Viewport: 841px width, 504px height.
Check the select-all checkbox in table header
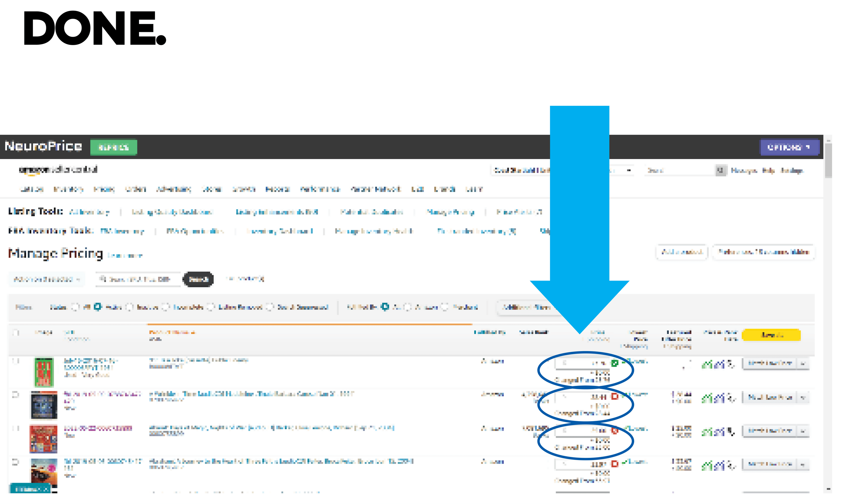point(16,332)
